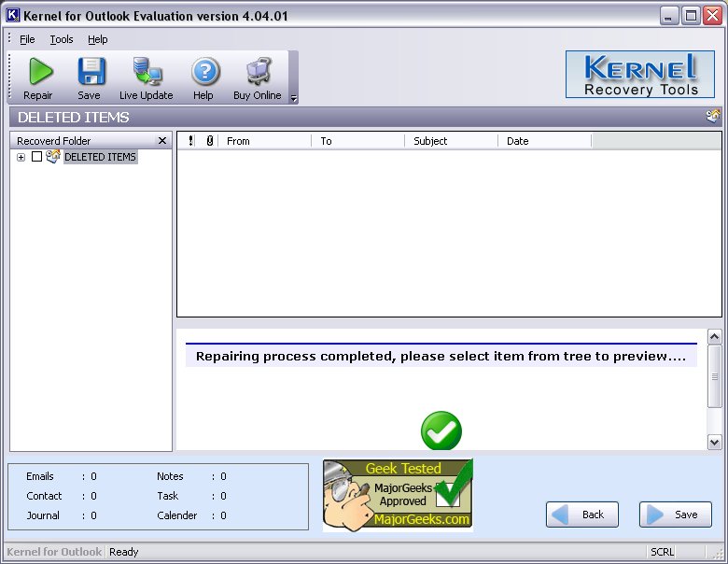Sort messages by Subject column
This screenshot has width=728, height=564.
(452, 141)
